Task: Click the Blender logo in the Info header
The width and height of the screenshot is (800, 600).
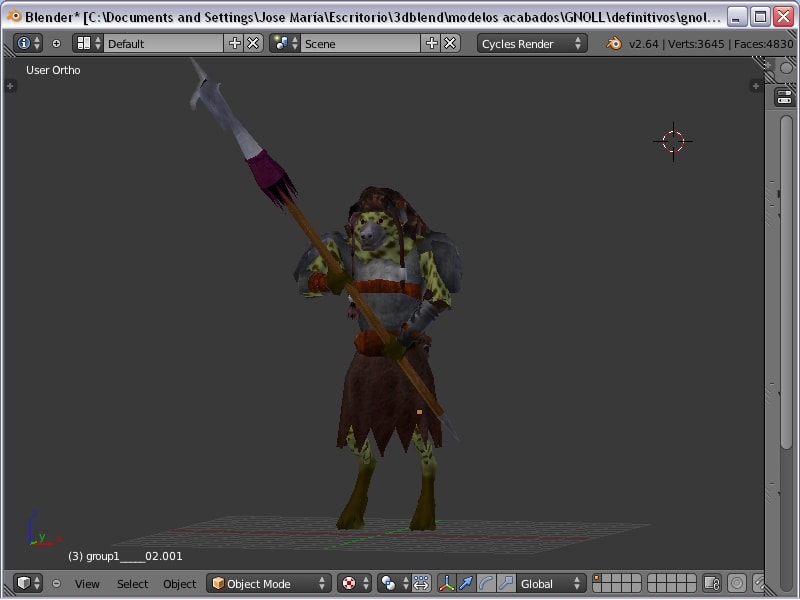Action: (614, 43)
